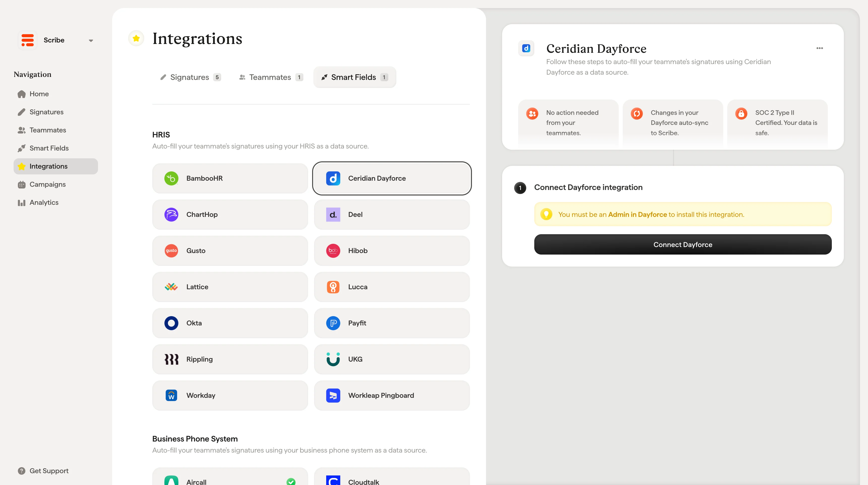The width and height of the screenshot is (868, 485).
Task: Open Smart Fields in the sidebar
Action: pyautogui.click(x=56, y=148)
